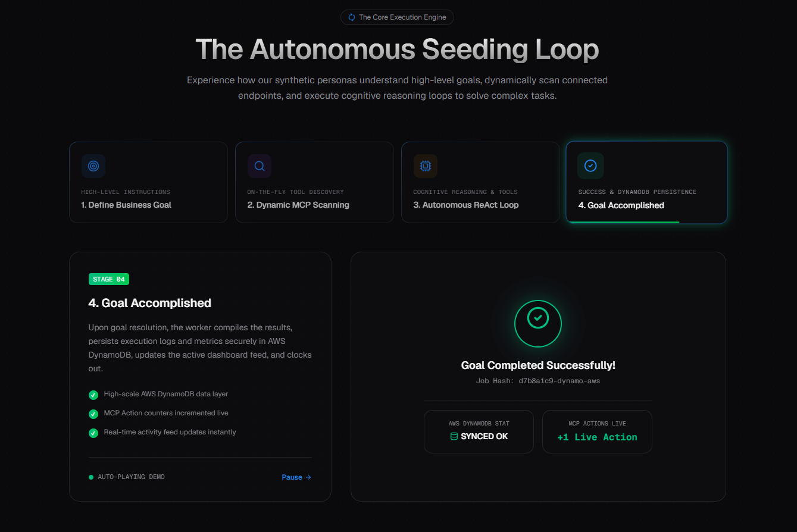This screenshot has height=532, width=797.
Task: Click the green dot next to AUTO-PLAYING DEMO
Action: (x=91, y=477)
